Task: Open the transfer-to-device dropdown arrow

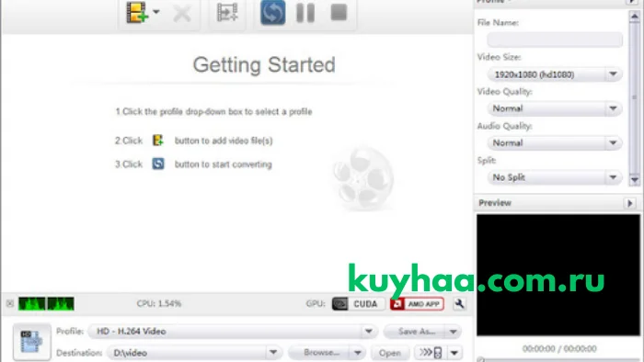Action: 454,353
